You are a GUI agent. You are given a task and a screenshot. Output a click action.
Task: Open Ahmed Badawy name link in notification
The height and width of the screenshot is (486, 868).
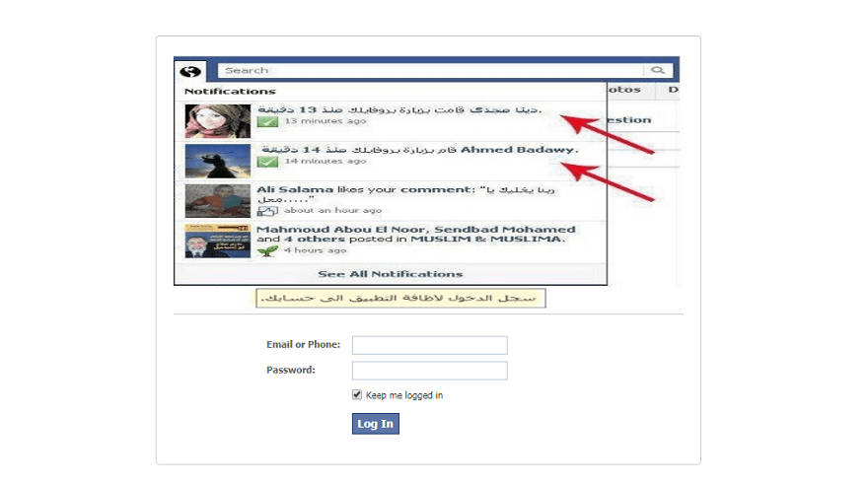[x=519, y=150]
